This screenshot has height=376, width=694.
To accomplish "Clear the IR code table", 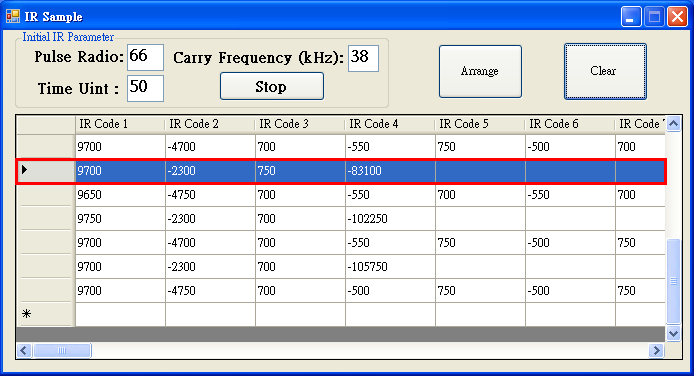I will (x=605, y=71).
